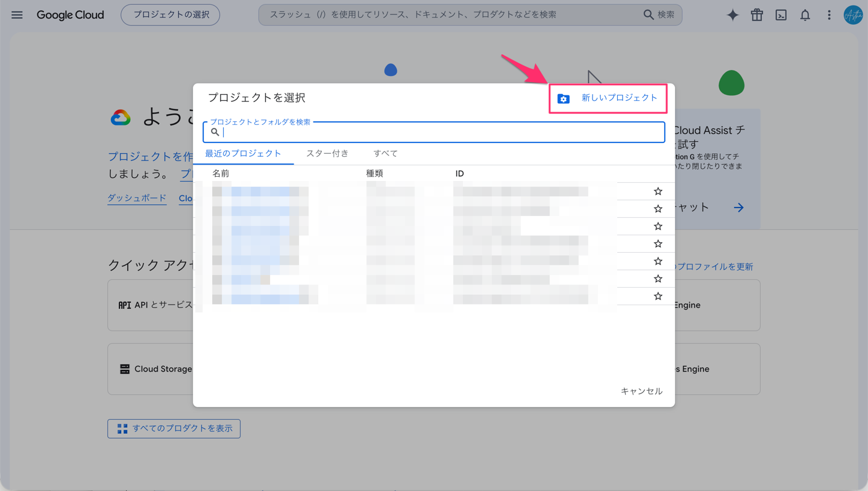Focus the プロジェクトとフォルダを検索 field
Viewport: 868px width, 491px height.
[x=434, y=132]
